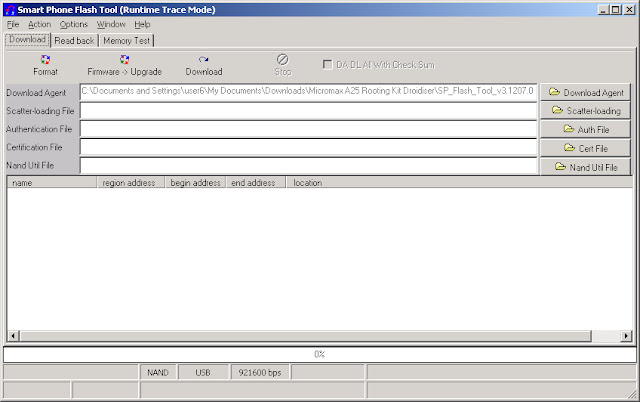Image resolution: width=640 pixels, height=402 pixels.
Task: Browse for a Download Agent file
Action: pos(586,92)
